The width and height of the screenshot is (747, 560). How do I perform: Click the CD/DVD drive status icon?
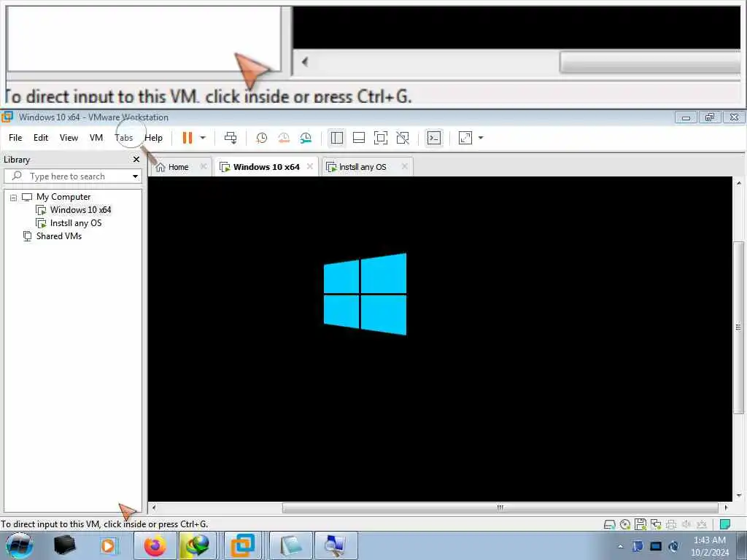625,524
